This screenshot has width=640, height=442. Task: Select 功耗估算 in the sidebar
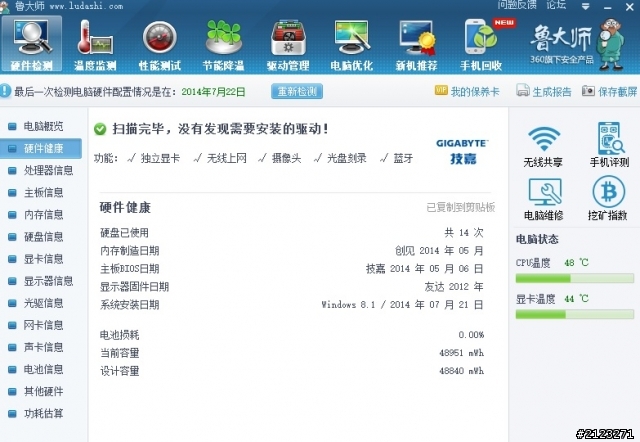click(x=41, y=413)
